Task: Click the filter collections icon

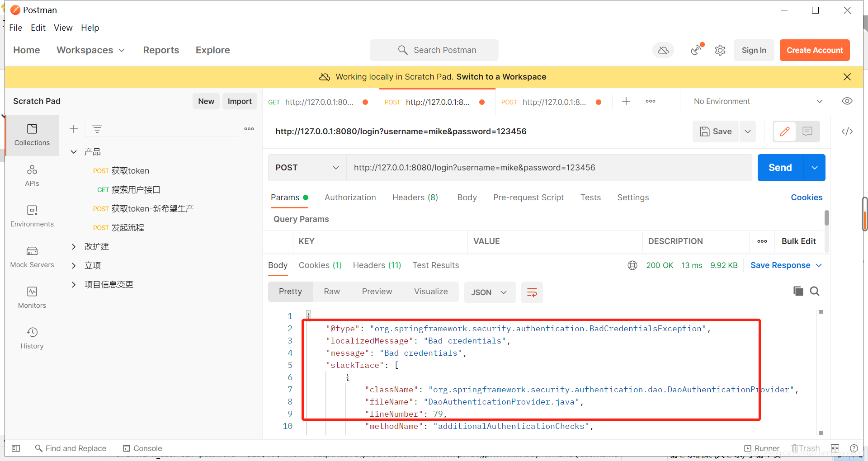Action: coord(97,129)
